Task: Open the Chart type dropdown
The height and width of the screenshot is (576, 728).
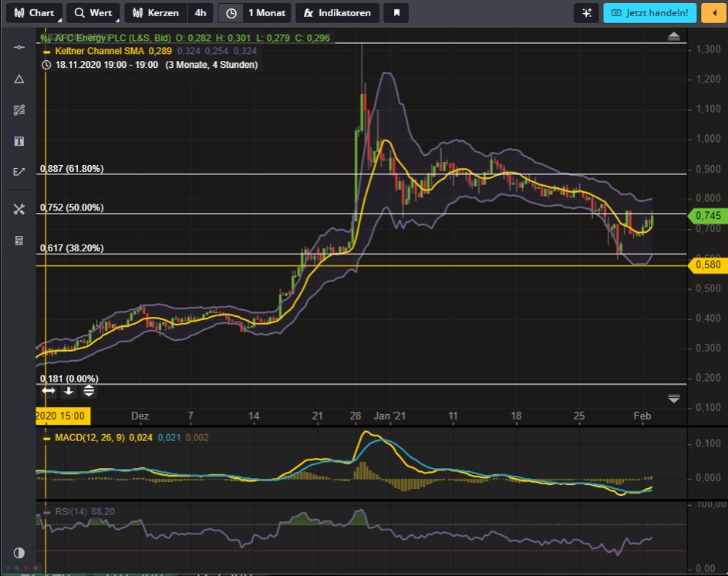Action: click(x=34, y=13)
